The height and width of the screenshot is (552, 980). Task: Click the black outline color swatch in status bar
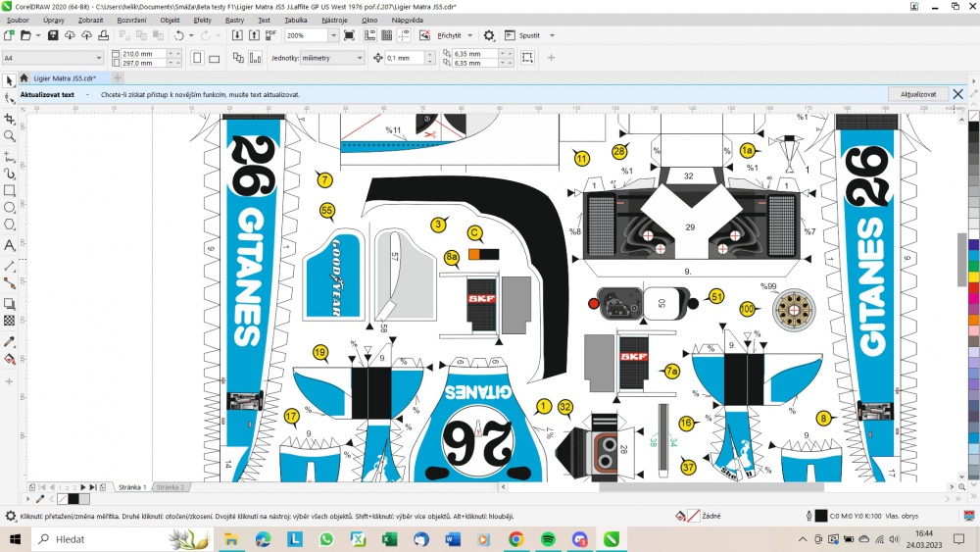(x=821, y=516)
